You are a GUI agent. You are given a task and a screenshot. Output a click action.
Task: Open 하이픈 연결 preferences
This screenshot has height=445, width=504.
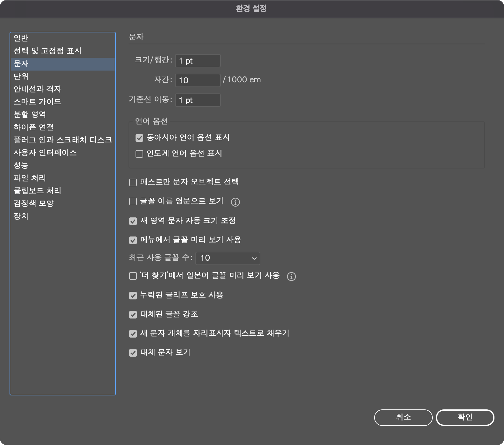[63, 127]
